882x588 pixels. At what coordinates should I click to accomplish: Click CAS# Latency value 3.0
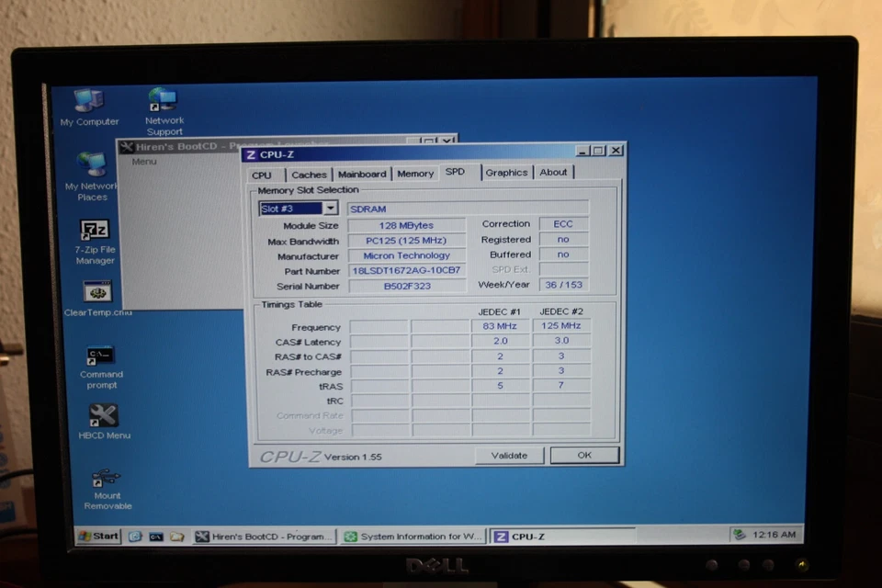click(x=561, y=341)
